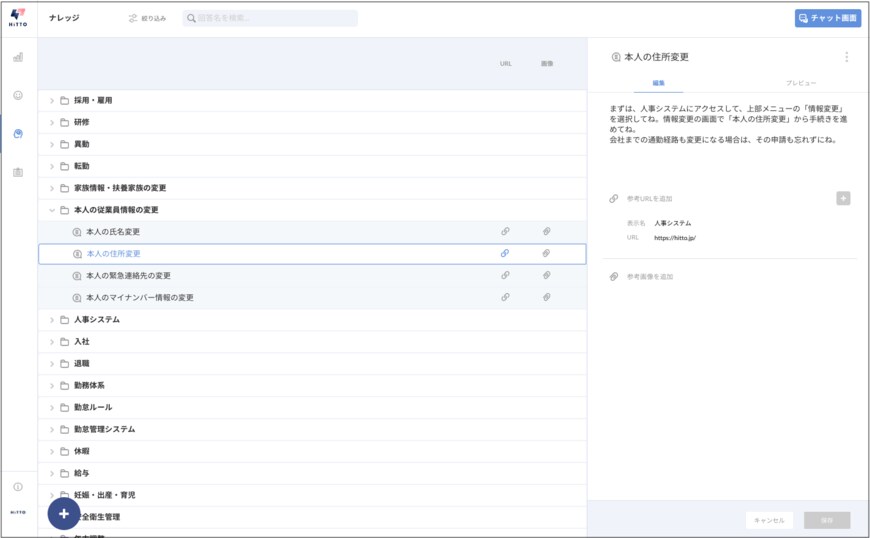This screenshot has width=870, height=538.
Task: Click URL link icon for 本人の氏名変更 row
Action: click(505, 231)
